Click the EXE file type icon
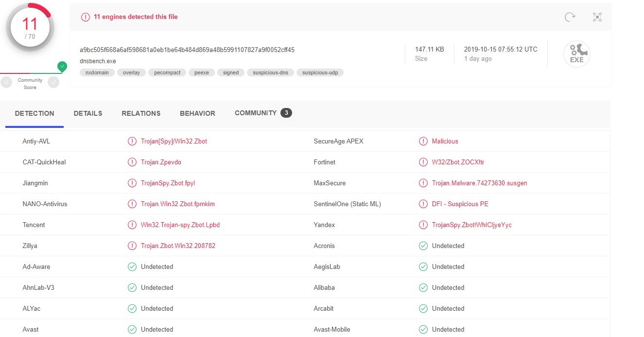 point(576,54)
